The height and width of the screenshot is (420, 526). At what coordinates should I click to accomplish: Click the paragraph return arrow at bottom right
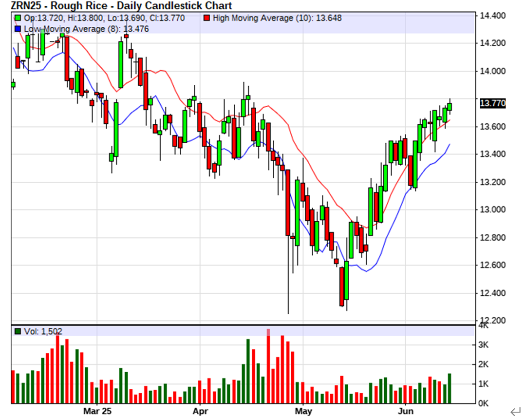coord(514,411)
